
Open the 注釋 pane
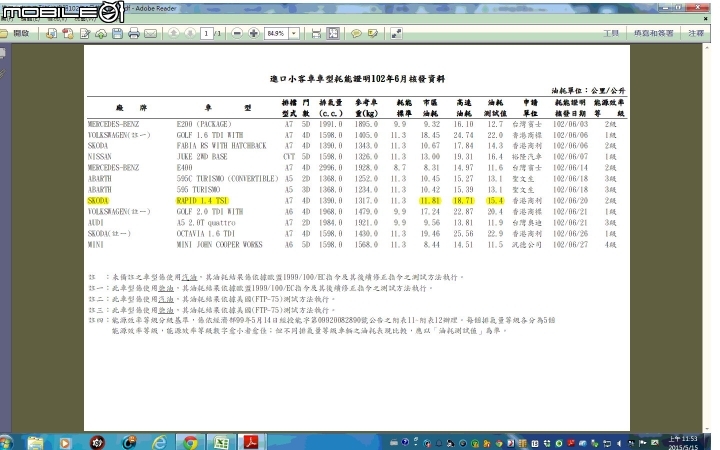click(x=696, y=33)
